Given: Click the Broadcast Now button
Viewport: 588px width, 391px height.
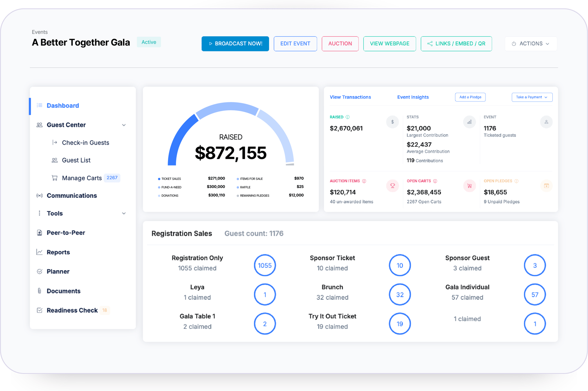Looking at the screenshot, I should 235,44.
